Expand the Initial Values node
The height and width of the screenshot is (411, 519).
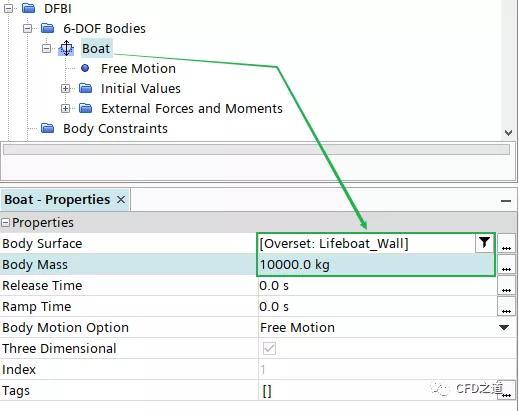(65, 88)
